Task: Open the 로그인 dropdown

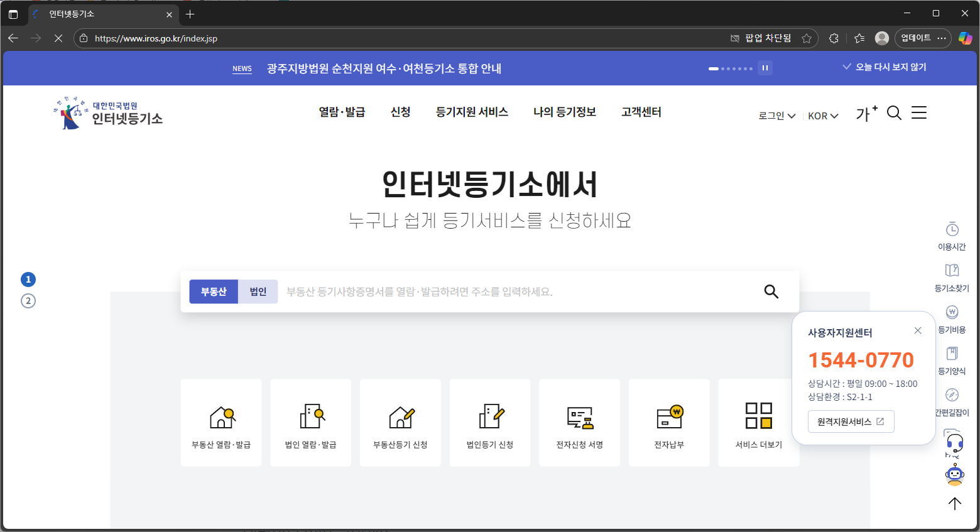Action: [776, 116]
